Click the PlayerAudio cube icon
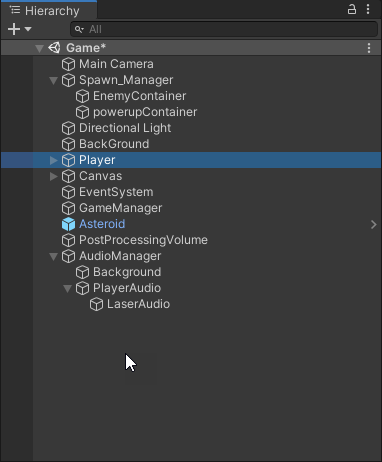 82,288
